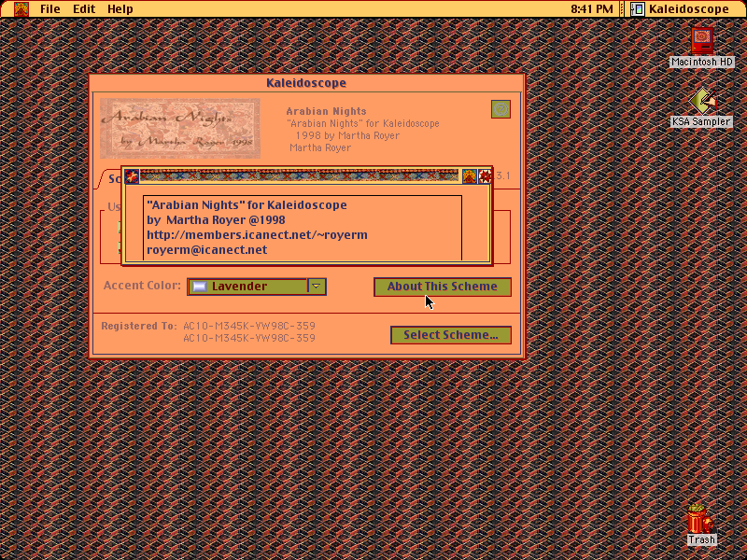Click the Arabian Nights bold scheme name
The width and height of the screenshot is (747, 560).
coord(326,111)
